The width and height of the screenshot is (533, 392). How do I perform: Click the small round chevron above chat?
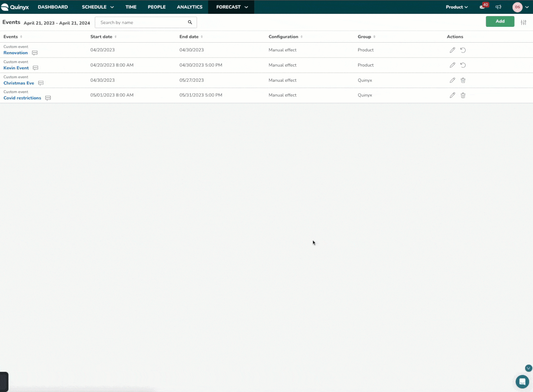529,368
